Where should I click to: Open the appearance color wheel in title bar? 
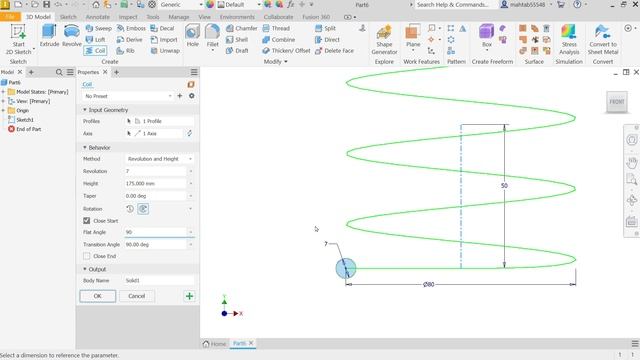pos(209,4)
